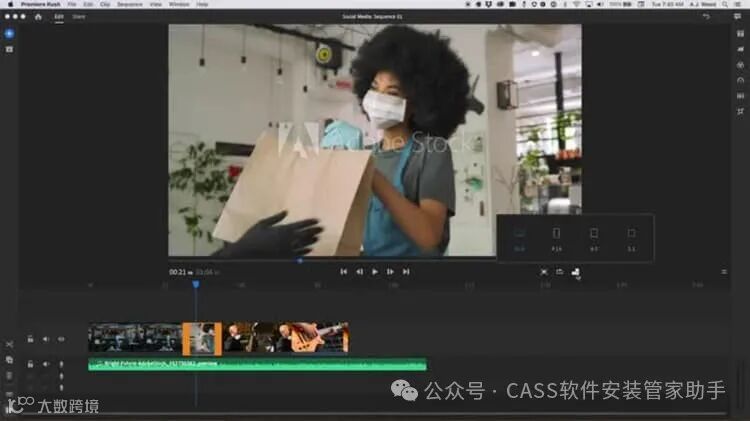Click the second microphone icon below audio track

click(x=61, y=377)
